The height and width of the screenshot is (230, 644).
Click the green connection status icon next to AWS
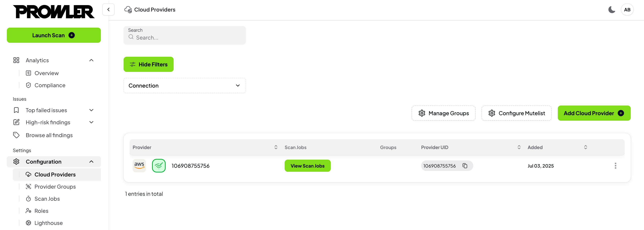[159, 165]
